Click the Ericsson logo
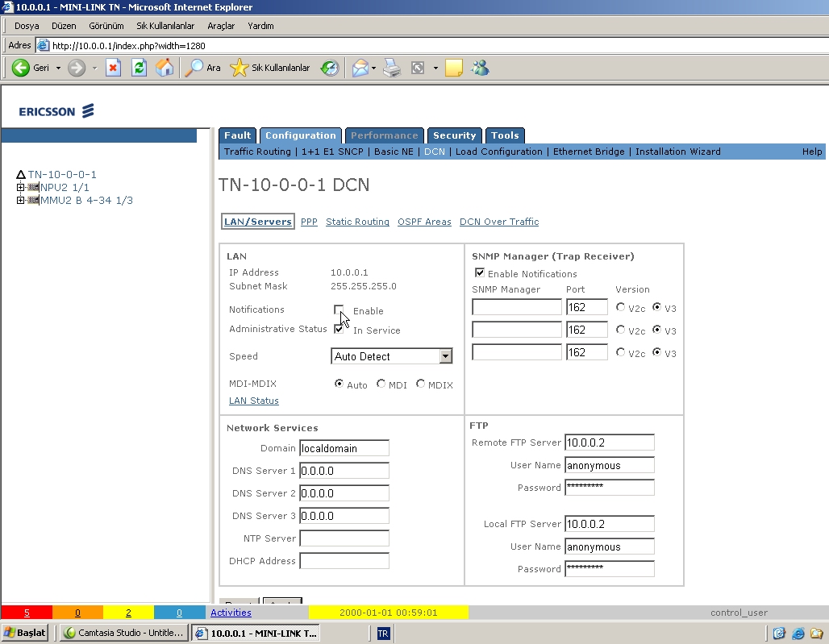Viewport: 829px width, 644px height. 56,111
